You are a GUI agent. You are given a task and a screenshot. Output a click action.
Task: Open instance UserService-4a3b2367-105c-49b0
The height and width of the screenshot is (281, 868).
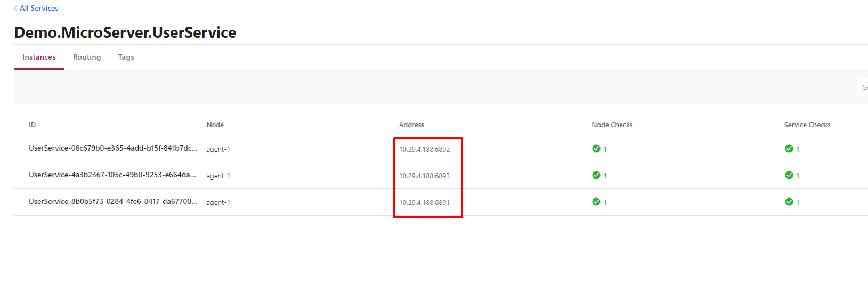pyautogui.click(x=112, y=175)
